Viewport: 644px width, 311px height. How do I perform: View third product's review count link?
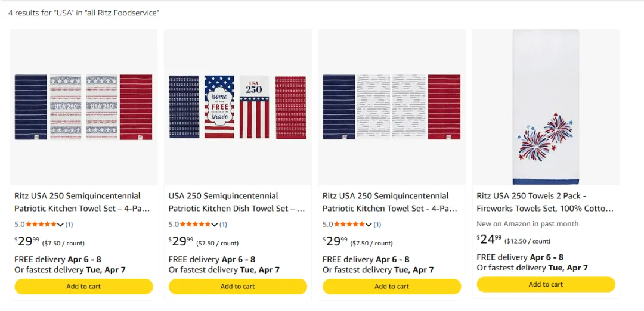coord(377,225)
